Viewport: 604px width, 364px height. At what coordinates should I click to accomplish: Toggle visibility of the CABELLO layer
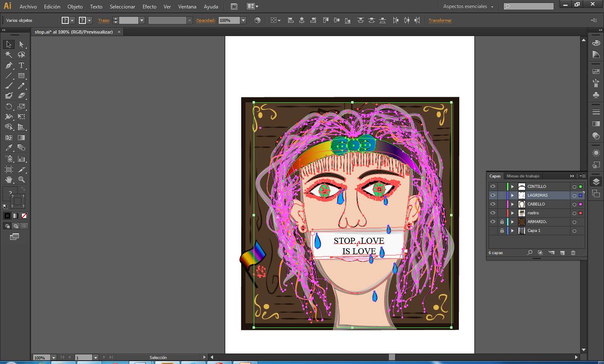click(x=493, y=204)
